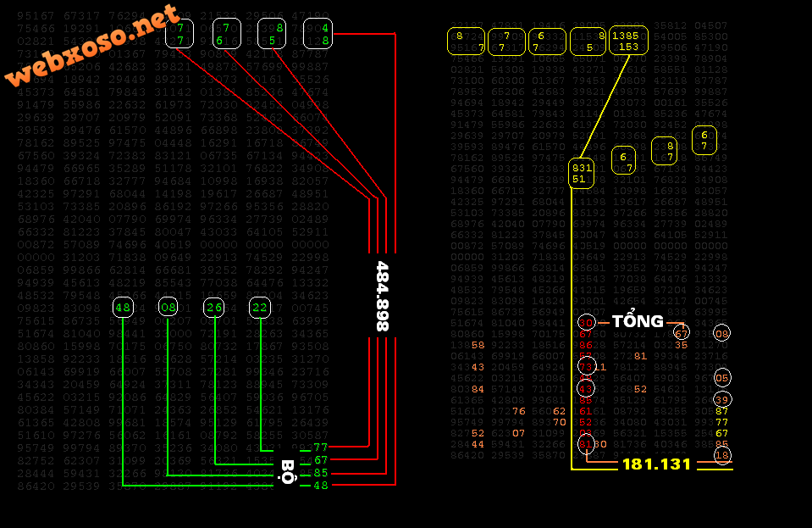Select the white box with green 8 over 5
The width and height of the screenshot is (812, 528).
click(271, 33)
